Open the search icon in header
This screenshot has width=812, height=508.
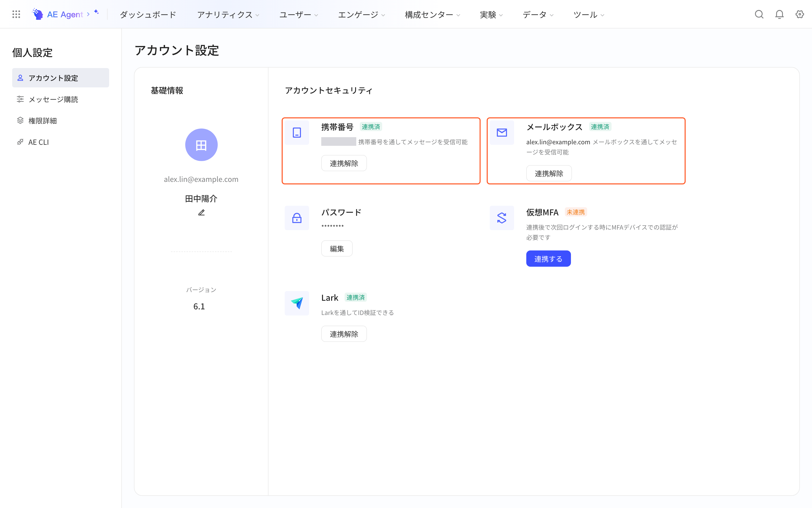[x=759, y=14]
